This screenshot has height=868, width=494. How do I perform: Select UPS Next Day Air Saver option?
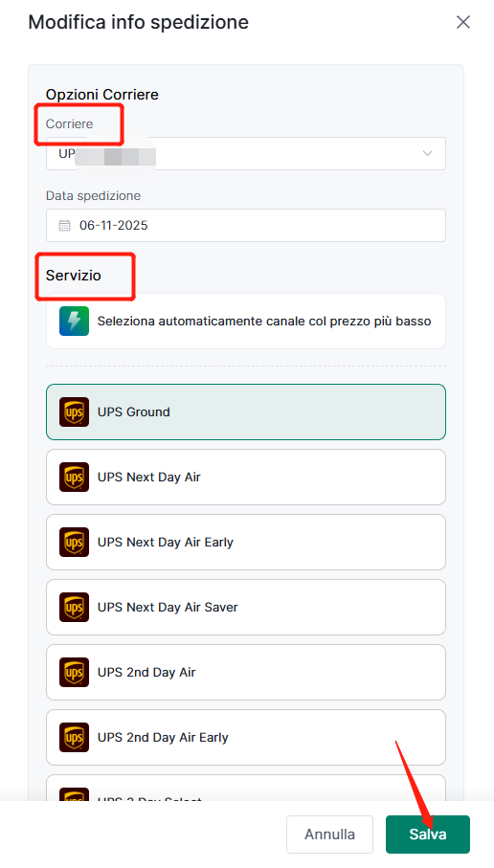click(246, 608)
